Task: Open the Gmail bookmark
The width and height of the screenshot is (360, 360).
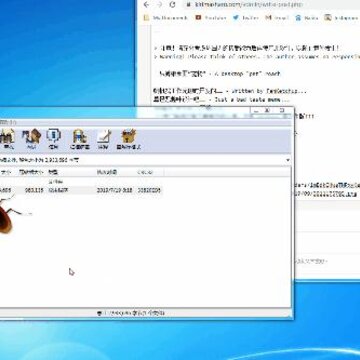Action: 277,18
